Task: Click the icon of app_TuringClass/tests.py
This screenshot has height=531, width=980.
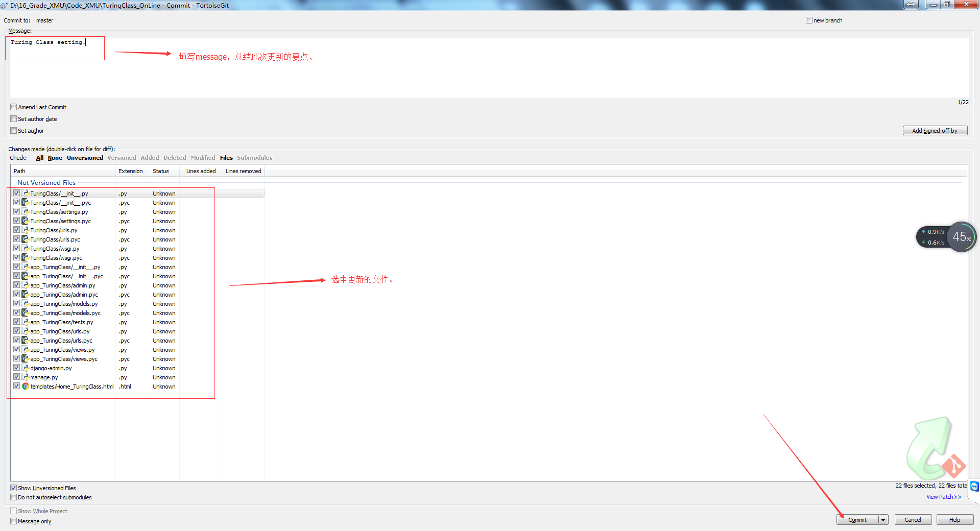Action: [26, 322]
